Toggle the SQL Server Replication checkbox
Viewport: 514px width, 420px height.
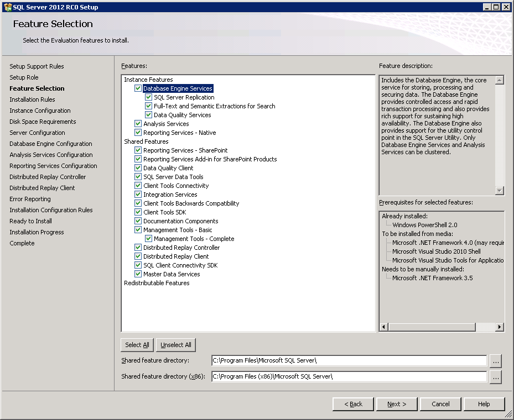pos(148,97)
